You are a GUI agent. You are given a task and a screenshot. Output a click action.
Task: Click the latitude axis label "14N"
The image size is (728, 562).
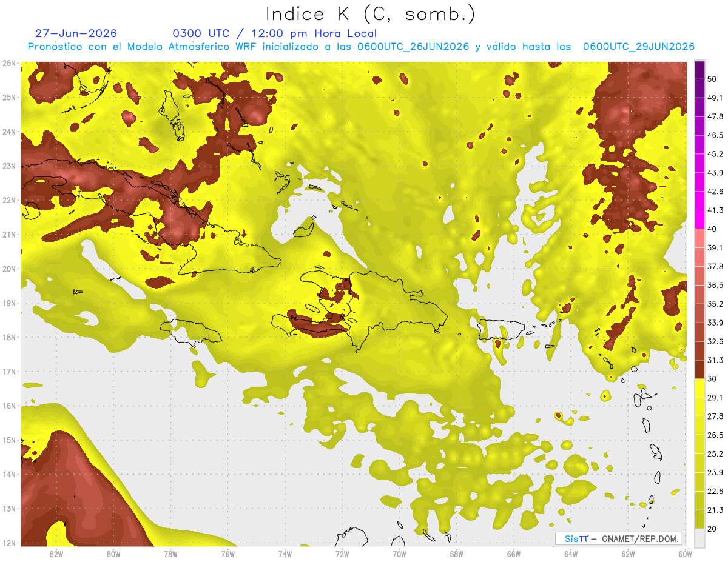pos(9,474)
